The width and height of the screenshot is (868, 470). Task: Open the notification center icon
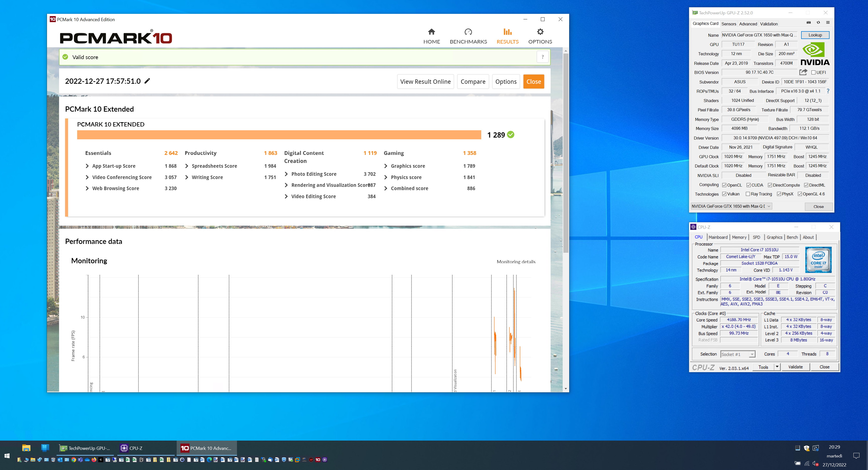coord(856,455)
